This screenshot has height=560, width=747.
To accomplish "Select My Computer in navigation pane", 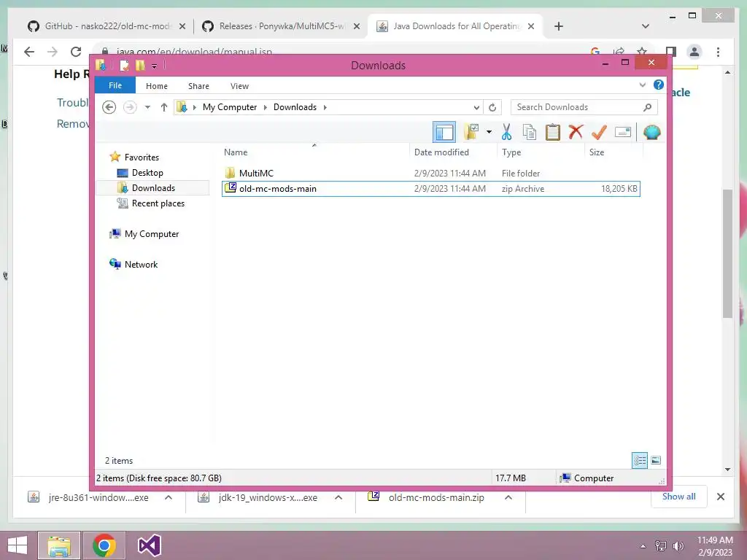I will (x=152, y=234).
